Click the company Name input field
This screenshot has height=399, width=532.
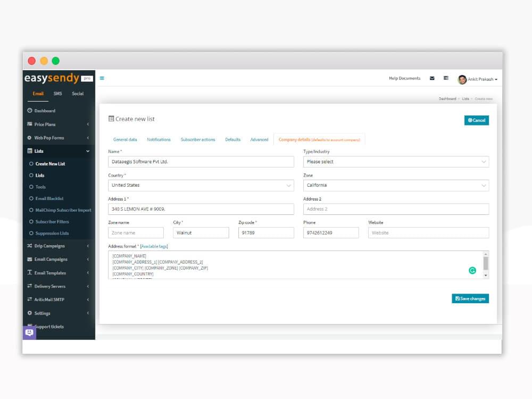point(201,162)
